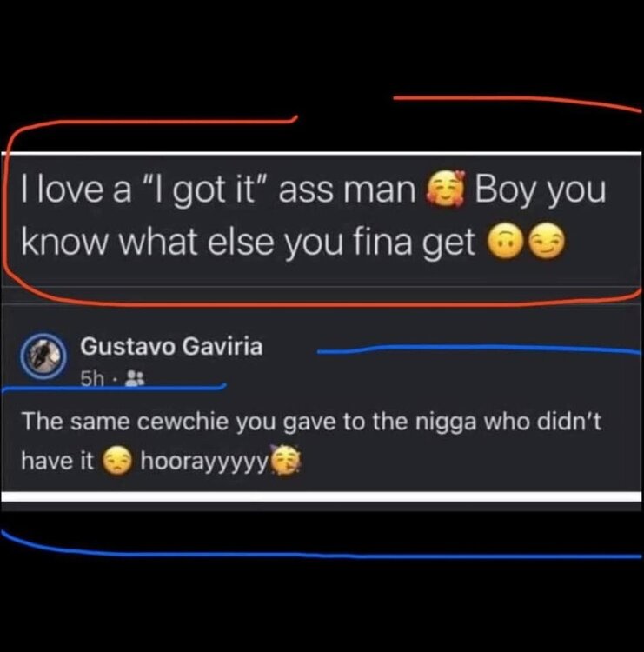
Task: Click the words "have it" in reply
Action: pos(57,461)
